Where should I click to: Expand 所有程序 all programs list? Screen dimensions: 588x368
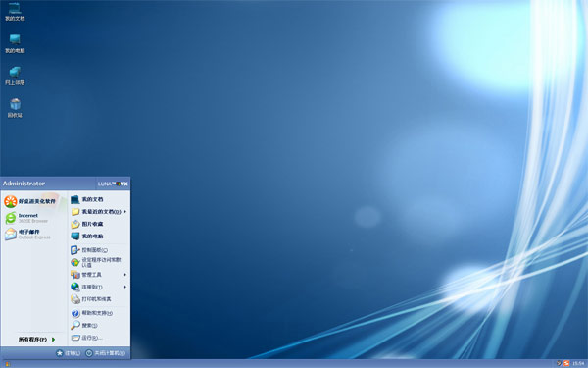pos(37,340)
